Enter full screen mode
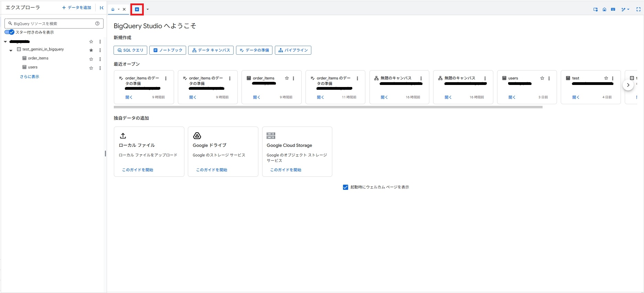Image resolution: width=644 pixels, height=293 pixels. click(x=638, y=10)
